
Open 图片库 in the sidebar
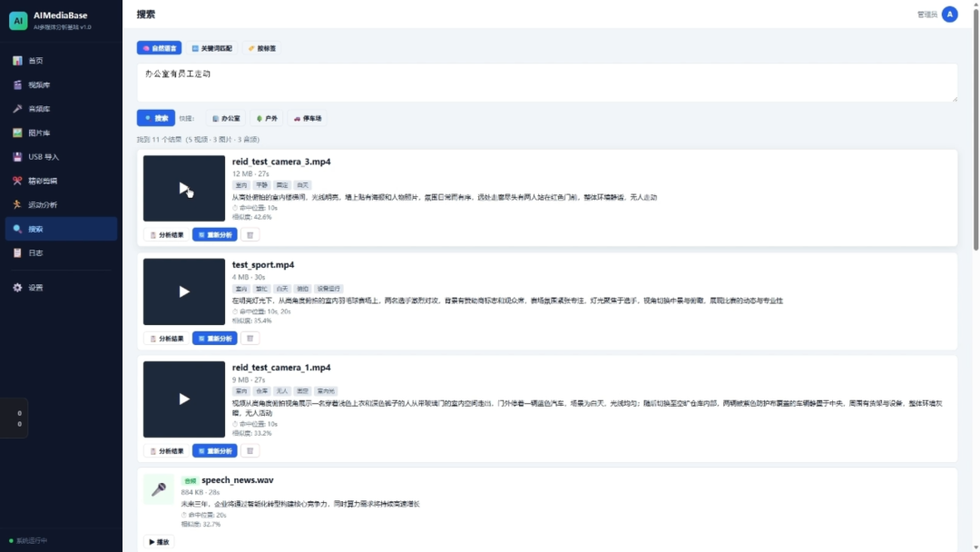tap(61, 133)
